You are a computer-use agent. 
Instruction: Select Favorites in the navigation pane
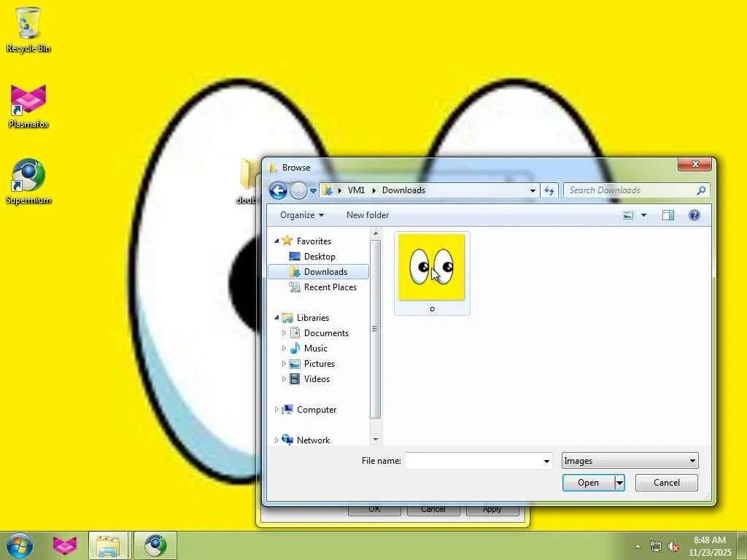[x=314, y=241]
